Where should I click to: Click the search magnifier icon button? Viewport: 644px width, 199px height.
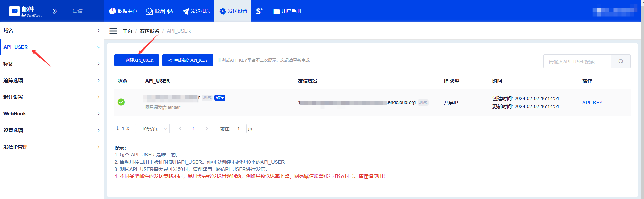point(620,61)
